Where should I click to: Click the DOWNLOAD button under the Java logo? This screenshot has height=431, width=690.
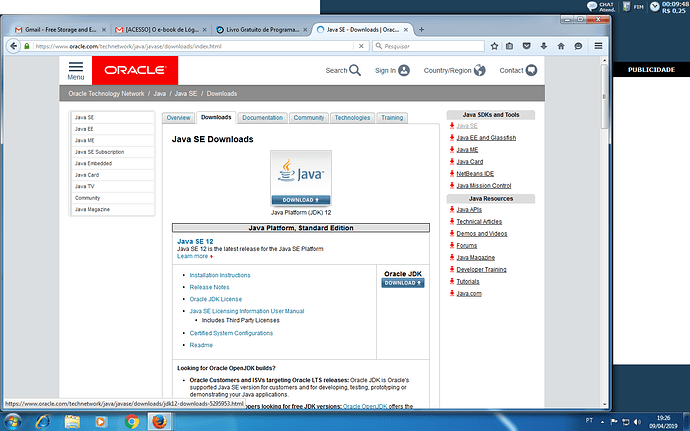coord(301,200)
